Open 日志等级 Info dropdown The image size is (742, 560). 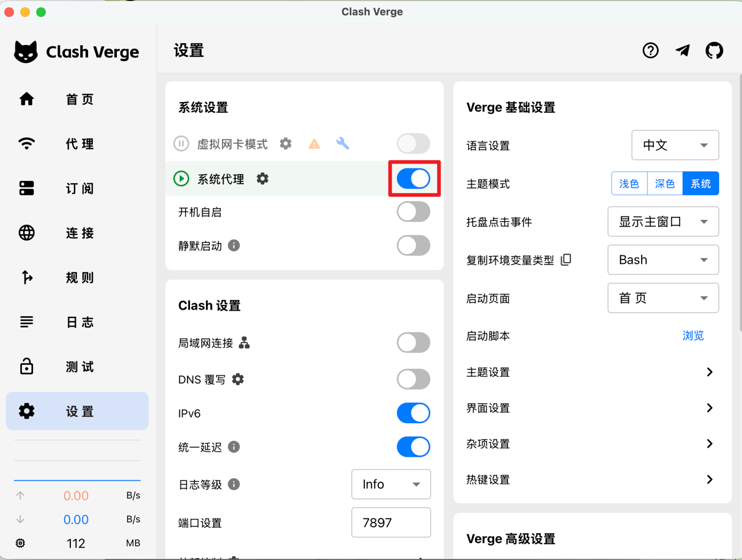(391, 484)
